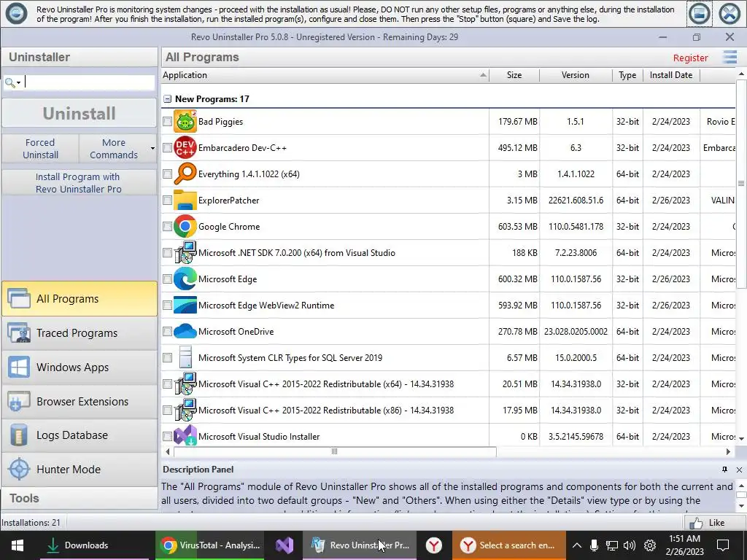This screenshot has height=560, width=747.
Task: Check the Everything 1.4.1.1022 checkbox
Action: point(167,174)
